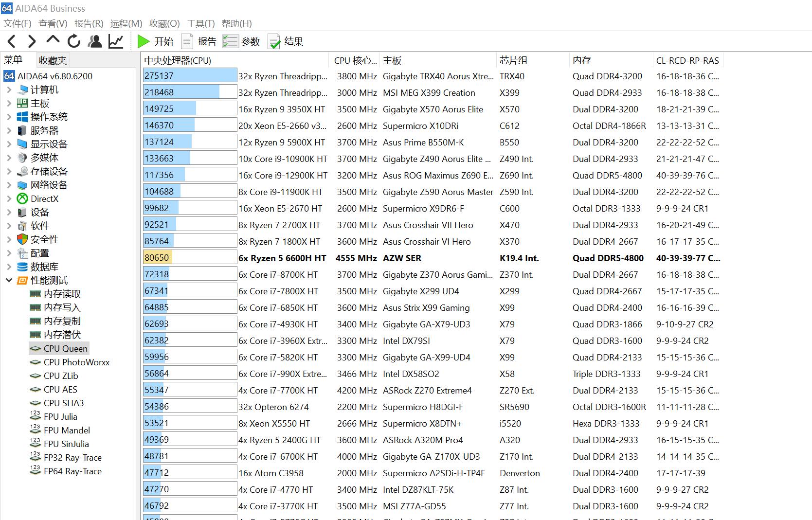Image resolution: width=812 pixels, height=520 pixels.
Task: Click the 结果 results toolbar button
Action: [x=286, y=42]
